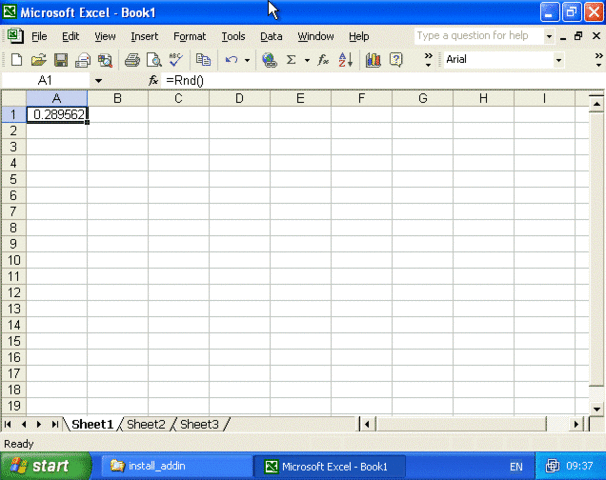Create a new blank workbook
Viewport: 606px width, 480px height.
coord(16,60)
